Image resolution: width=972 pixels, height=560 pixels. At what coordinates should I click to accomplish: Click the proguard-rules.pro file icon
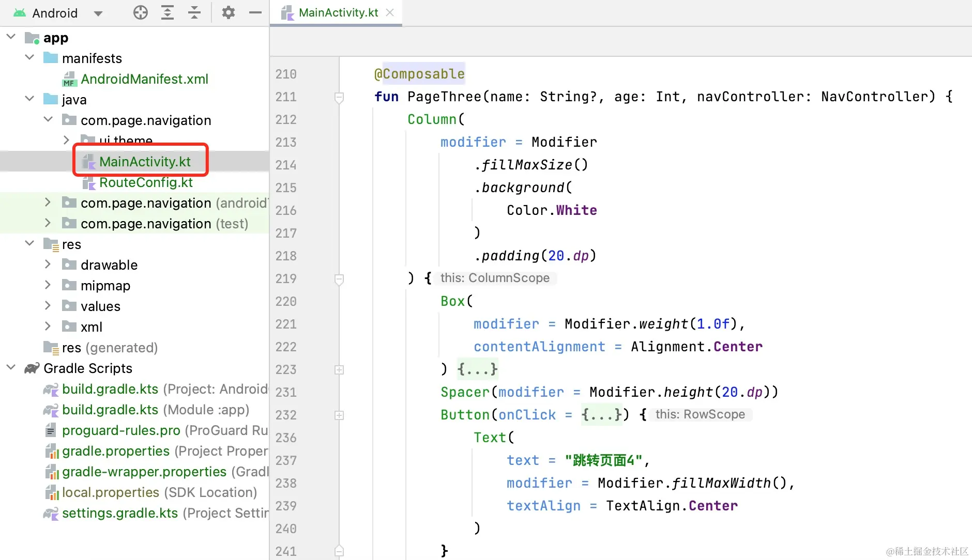51,430
